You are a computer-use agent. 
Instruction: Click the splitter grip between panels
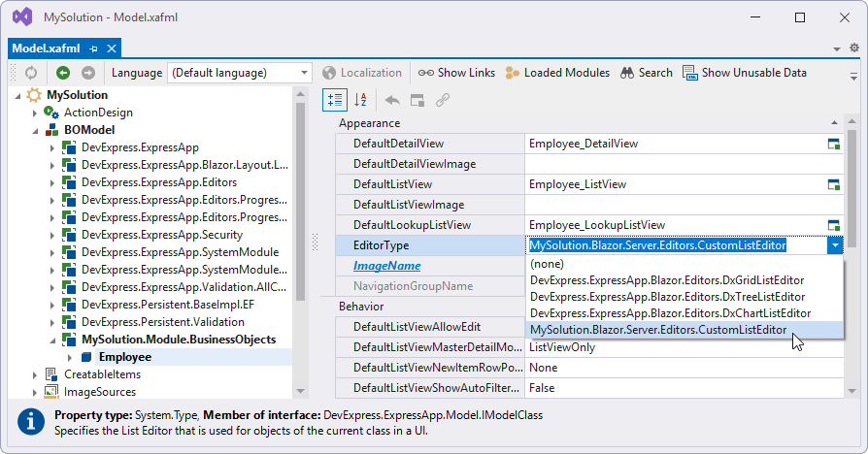[315, 243]
